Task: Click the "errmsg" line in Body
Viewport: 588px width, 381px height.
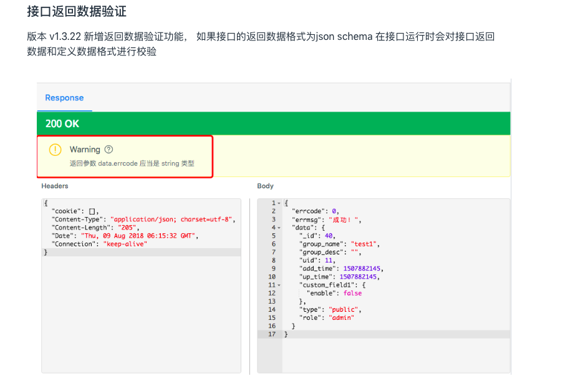Action: tap(327, 219)
